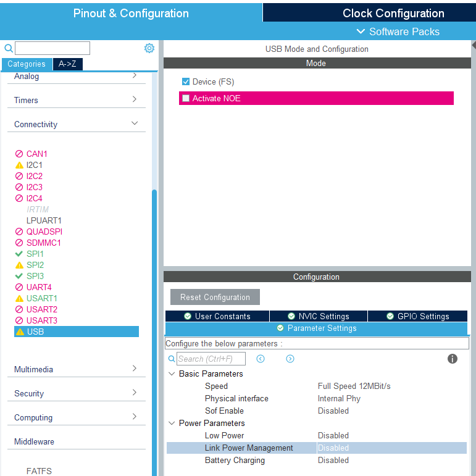The height and width of the screenshot is (476, 476).
Task: Enable the Activate NOE checkbox
Action: [185, 98]
